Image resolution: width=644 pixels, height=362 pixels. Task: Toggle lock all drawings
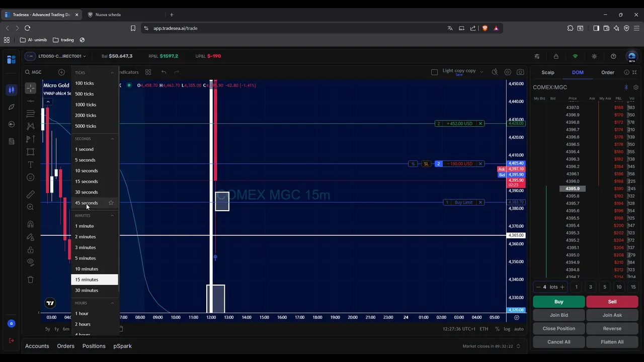pos(31,250)
